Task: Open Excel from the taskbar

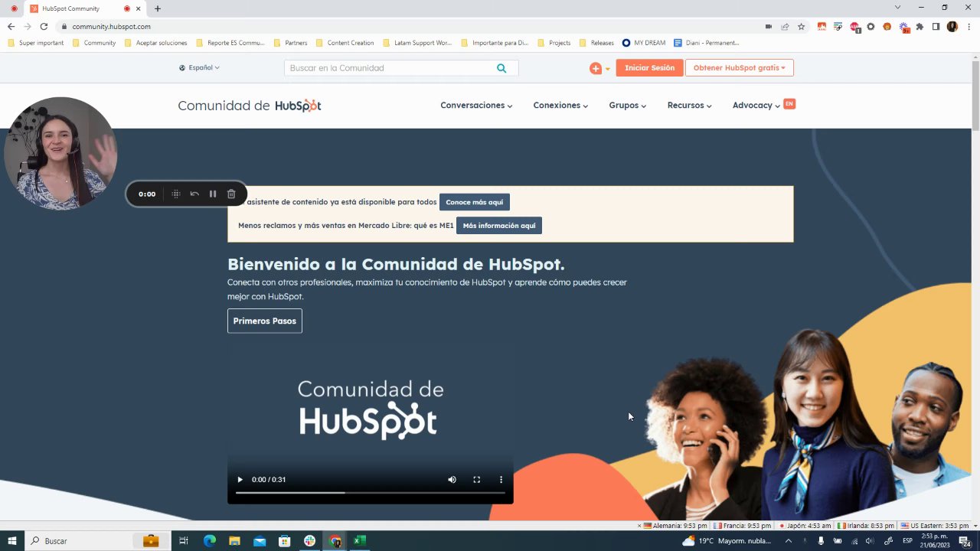Action: coord(359,541)
